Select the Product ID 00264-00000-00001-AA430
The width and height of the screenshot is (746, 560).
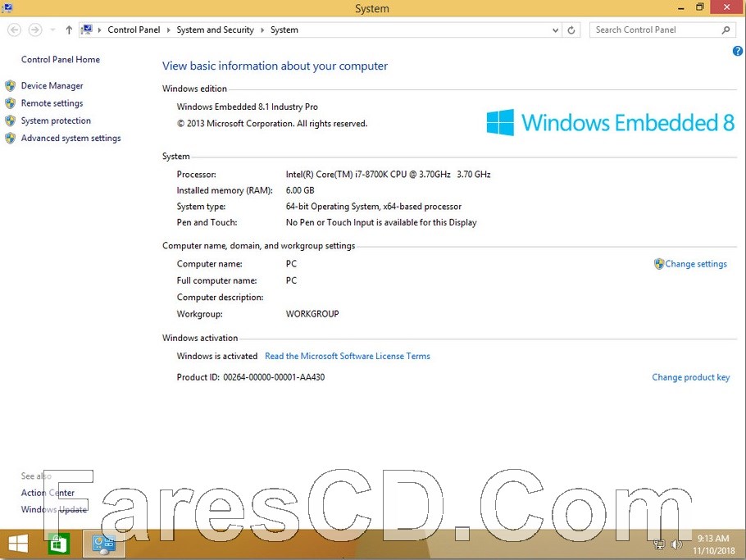click(274, 377)
